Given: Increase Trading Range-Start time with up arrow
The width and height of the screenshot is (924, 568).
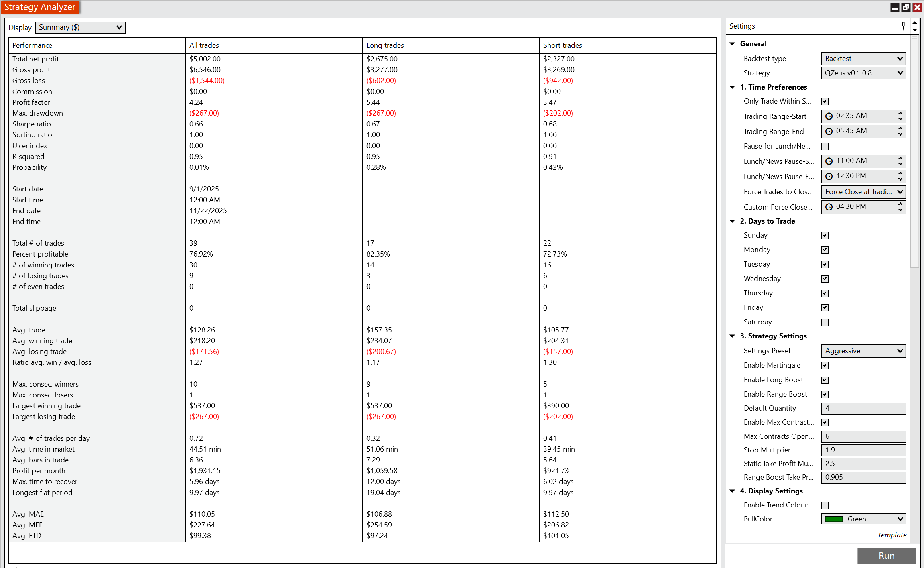Looking at the screenshot, I should (x=900, y=113).
